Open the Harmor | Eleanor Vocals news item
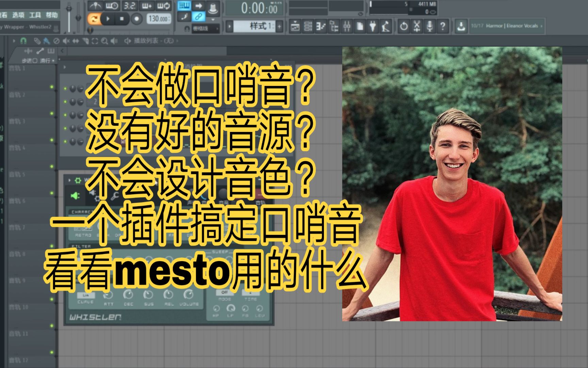Screen dimensions: 588x368 pos(507,26)
